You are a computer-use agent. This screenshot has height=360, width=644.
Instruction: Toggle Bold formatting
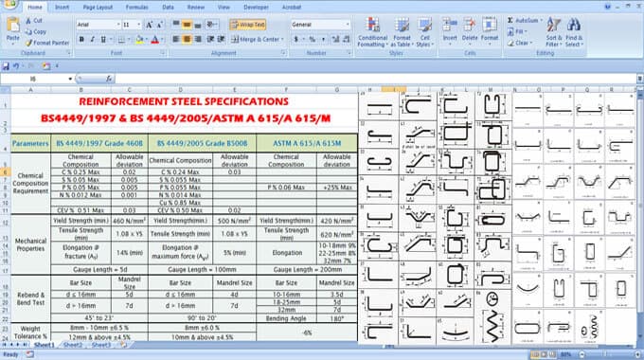tap(81, 40)
